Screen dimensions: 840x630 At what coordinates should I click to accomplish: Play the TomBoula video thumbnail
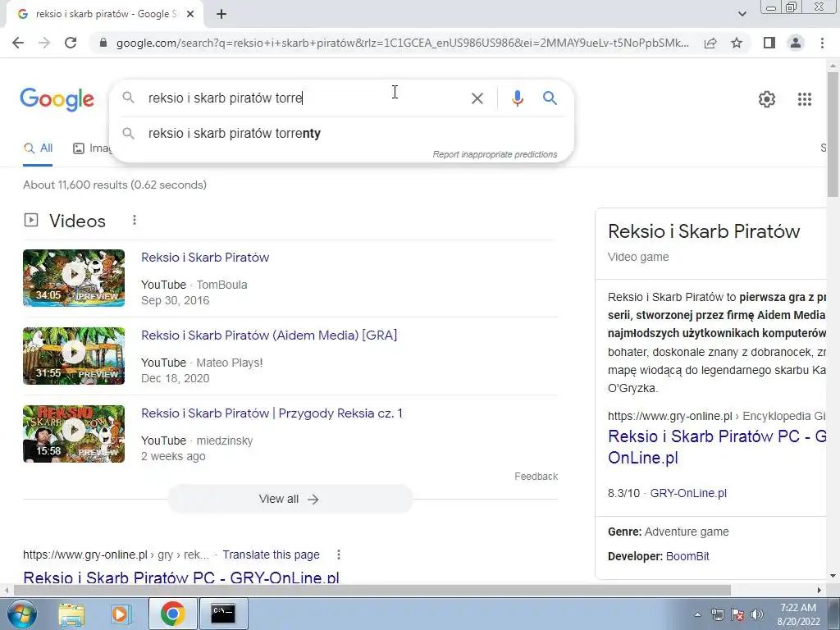click(x=73, y=278)
